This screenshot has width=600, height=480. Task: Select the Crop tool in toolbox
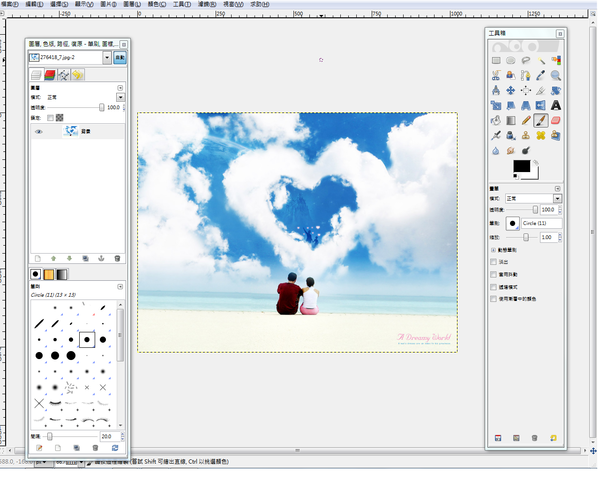(x=541, y=90)
